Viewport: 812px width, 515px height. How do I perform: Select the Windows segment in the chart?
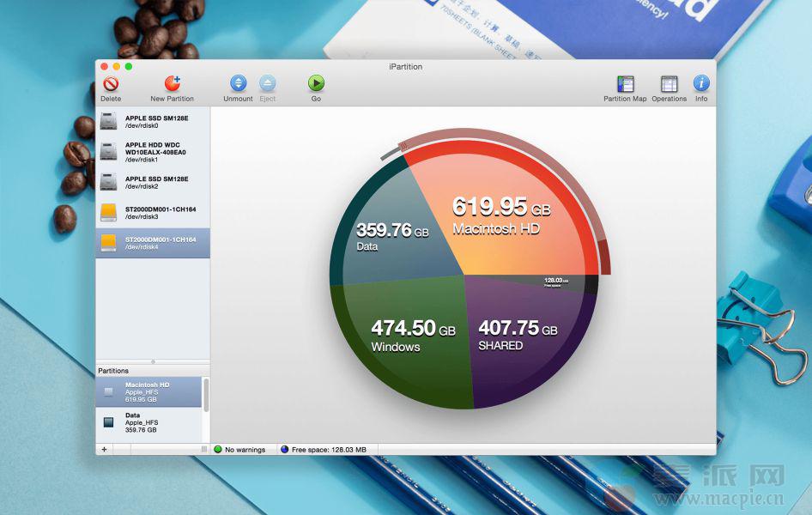click(x=403, y=339)
